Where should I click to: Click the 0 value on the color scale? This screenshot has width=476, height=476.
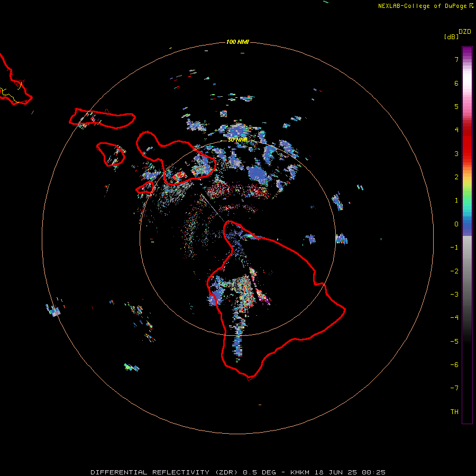click(456, 224)
